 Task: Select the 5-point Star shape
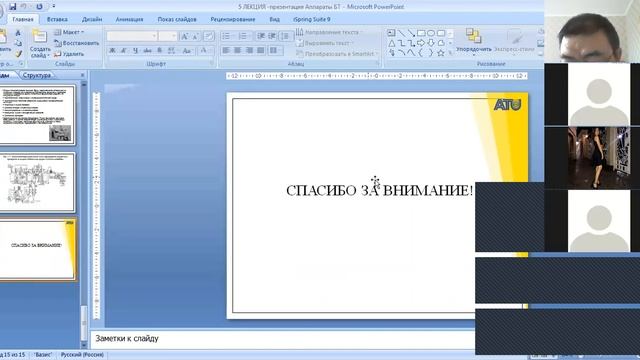[x=441, y=53]
